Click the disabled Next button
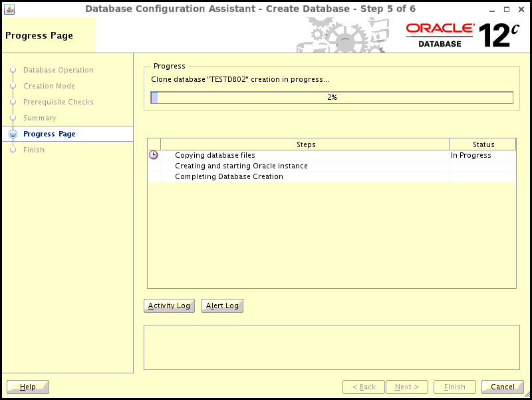 (407, 387)
